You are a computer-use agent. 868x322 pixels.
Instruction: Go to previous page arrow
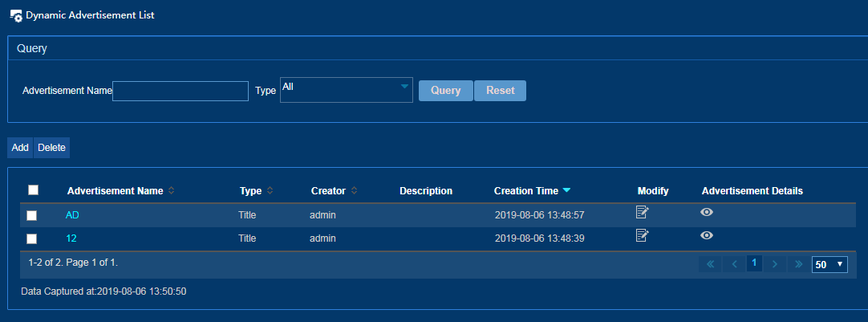pos(735,264)
